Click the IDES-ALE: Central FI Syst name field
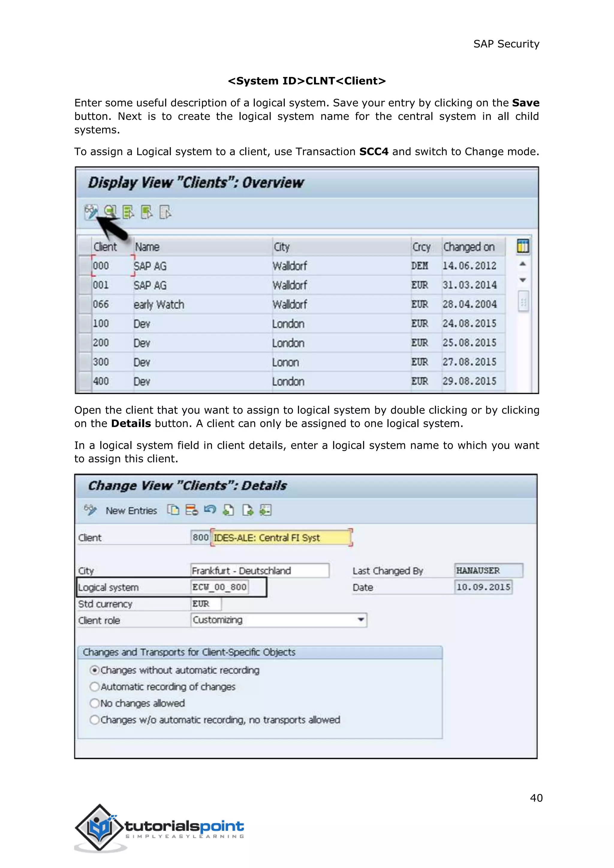Image resolution: width=614 pixels, height=868 pixels. [x=281, y=537]
